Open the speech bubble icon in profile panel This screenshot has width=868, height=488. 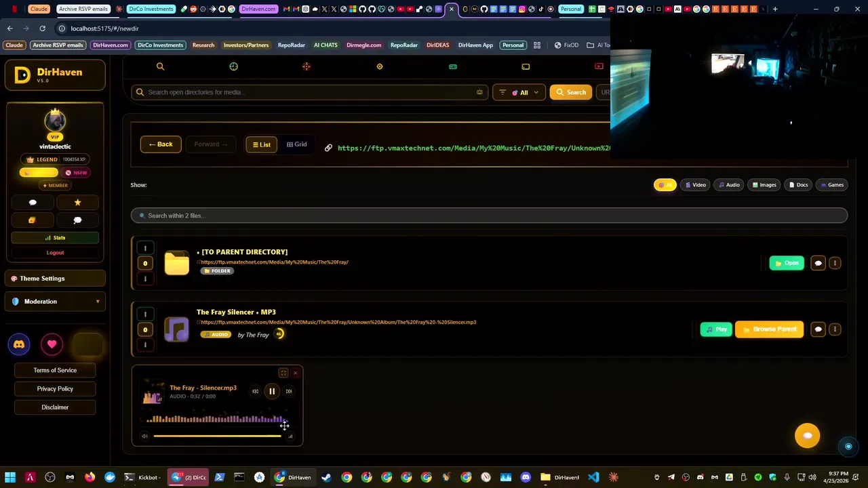pos(33,203)
